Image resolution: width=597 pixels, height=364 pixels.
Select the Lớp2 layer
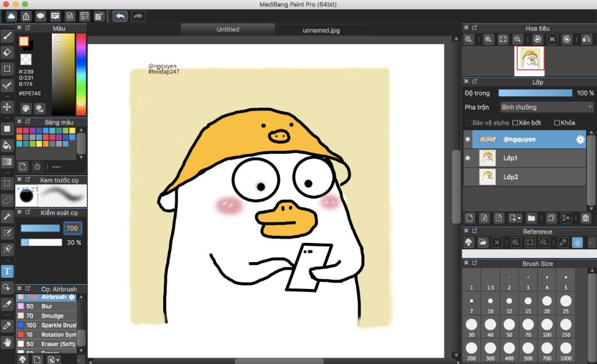[x=525, y=177]
